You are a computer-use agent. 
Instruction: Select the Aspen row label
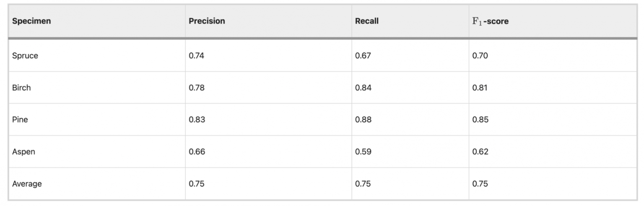point(23,152)
